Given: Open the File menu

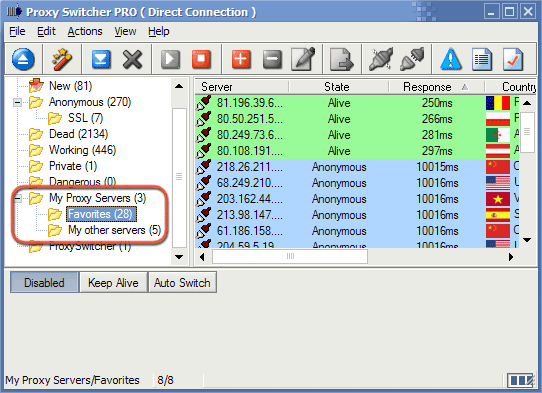Looking at the screenshot, I should [x=17, y=31].
